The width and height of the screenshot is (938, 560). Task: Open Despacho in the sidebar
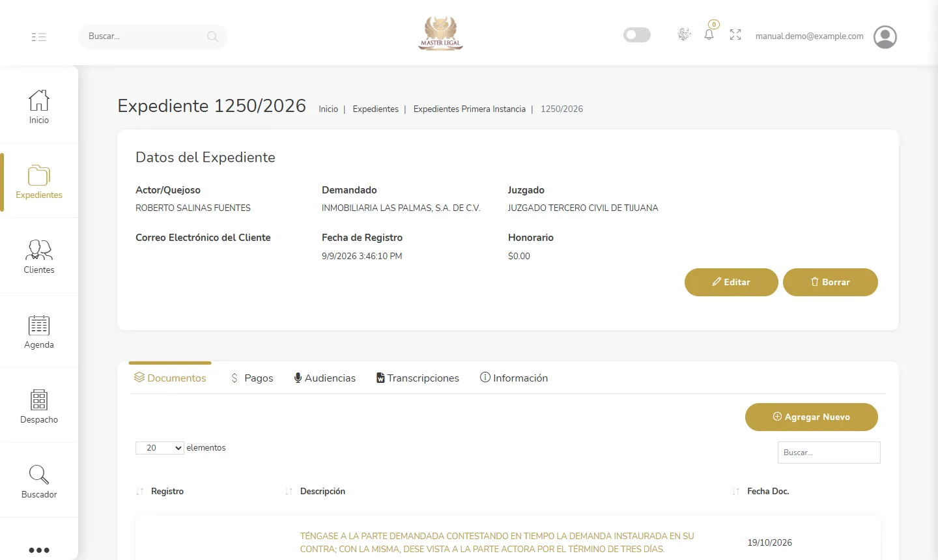[39, 406]
